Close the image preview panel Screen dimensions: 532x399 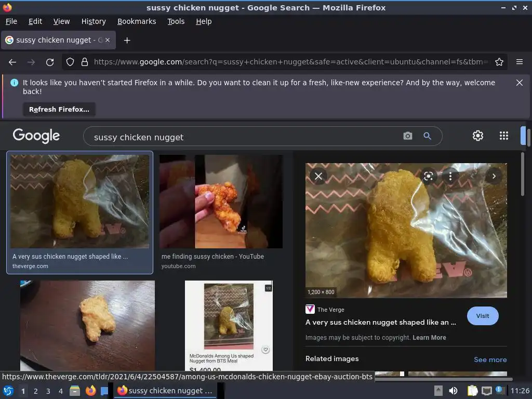point(318,176)
